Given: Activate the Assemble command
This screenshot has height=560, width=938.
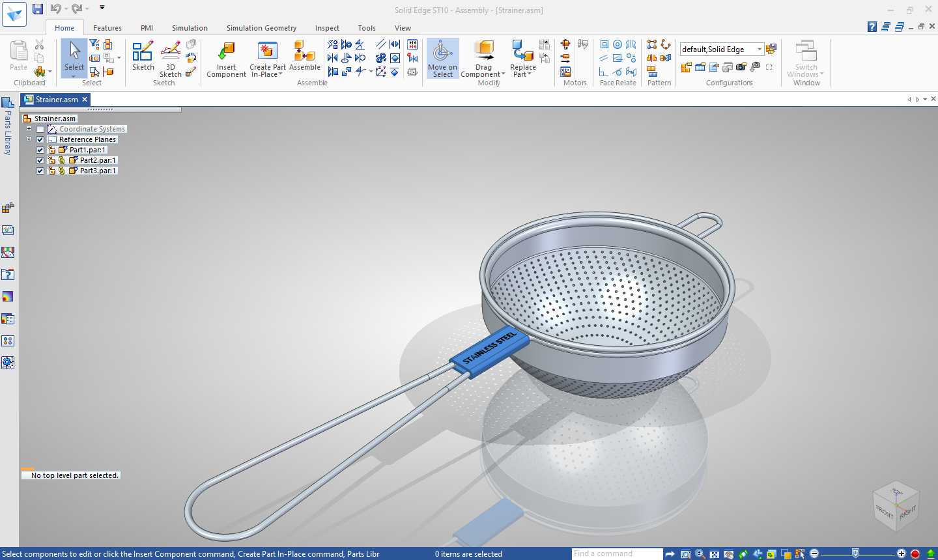Looking at the screenshot, I should point(305,55).
